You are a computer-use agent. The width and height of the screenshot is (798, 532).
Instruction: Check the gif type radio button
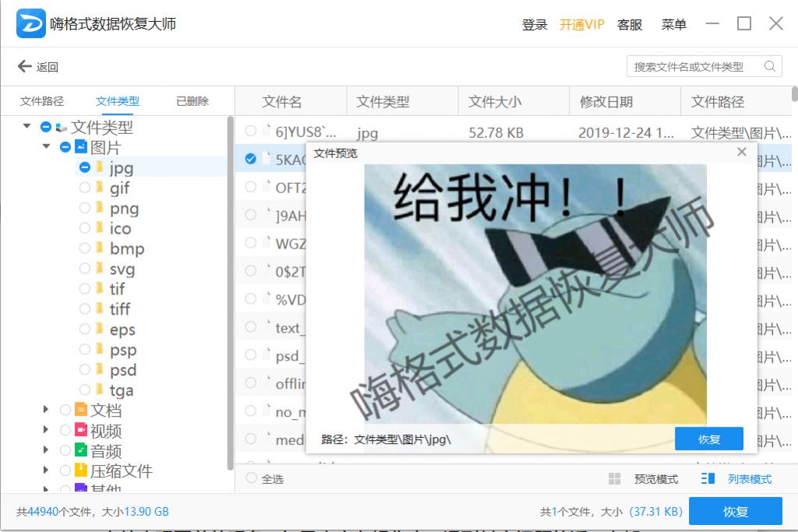point(84,187)
